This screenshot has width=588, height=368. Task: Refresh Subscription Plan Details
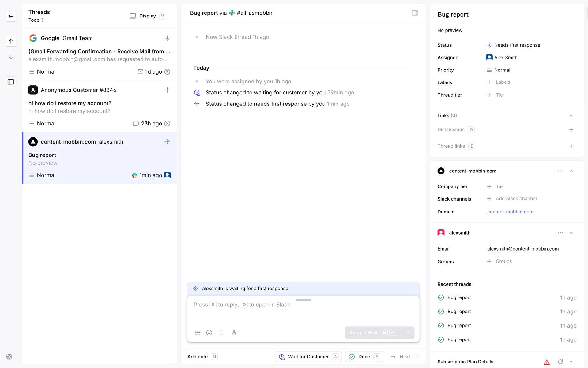click(560, 362)
